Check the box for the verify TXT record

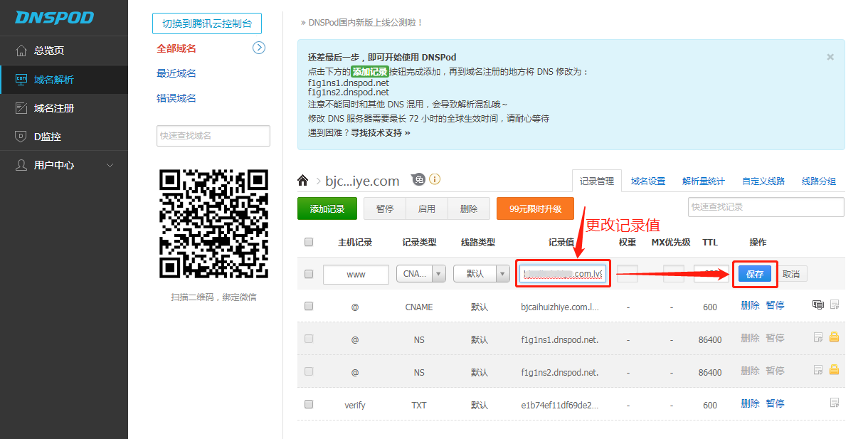[x=309, y=404]
